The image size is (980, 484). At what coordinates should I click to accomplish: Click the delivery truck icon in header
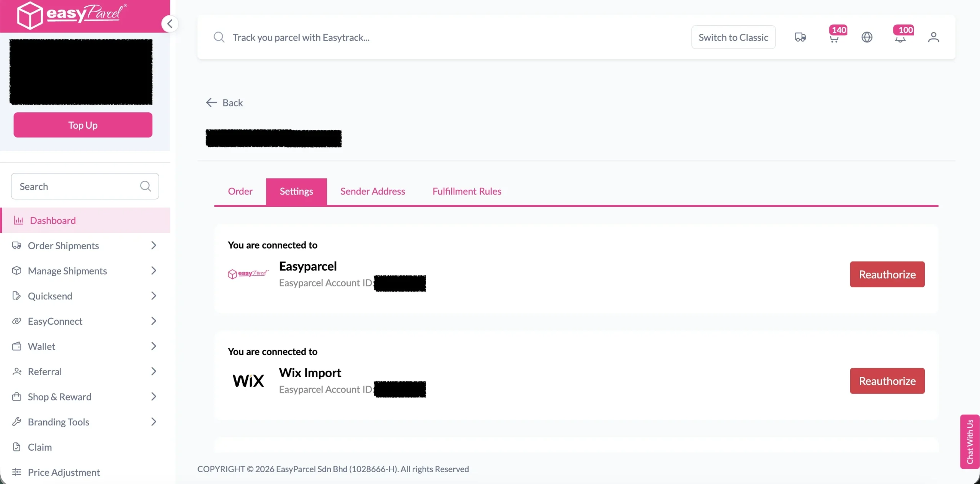pyautogui.click(x=800, y=37)
